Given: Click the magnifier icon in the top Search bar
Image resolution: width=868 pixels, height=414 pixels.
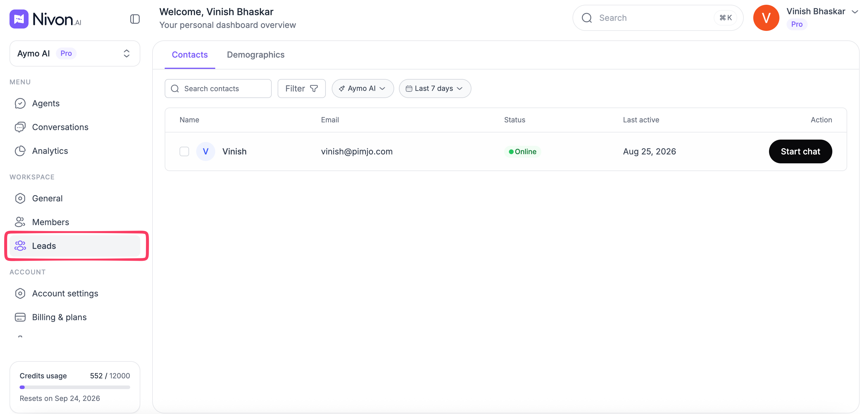Looking at the screenshot, I should point(586,18).
